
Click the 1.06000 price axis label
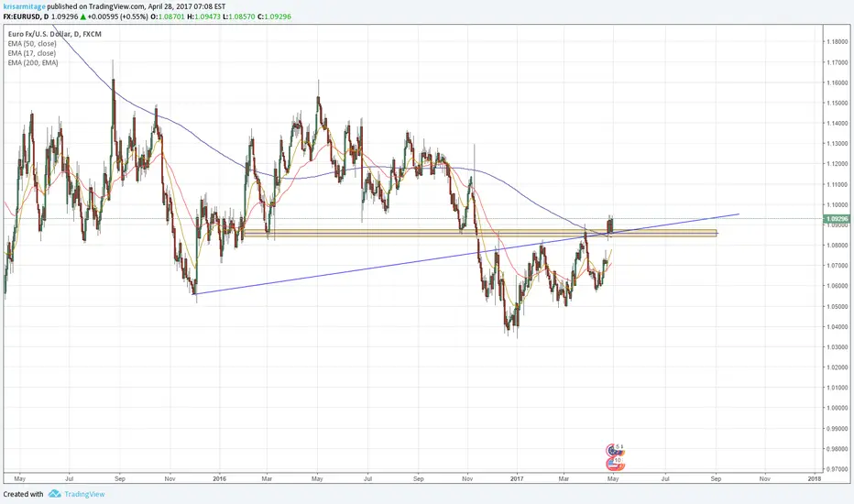coord(838,286)
